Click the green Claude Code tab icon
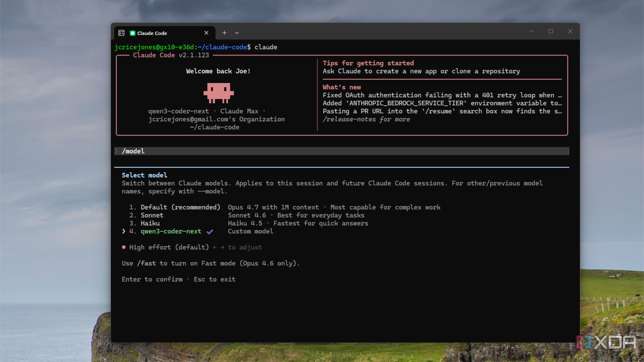This screenshot has height=362, width=644. pos(133,33)
